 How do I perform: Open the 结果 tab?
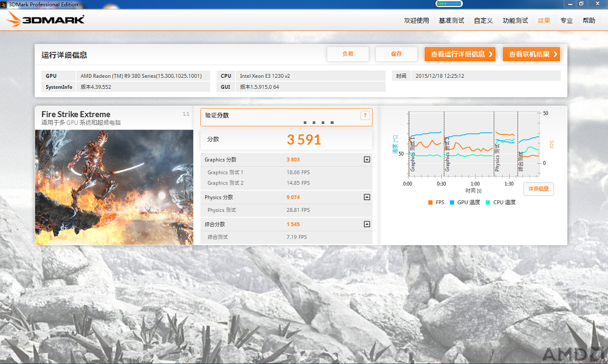544,21
